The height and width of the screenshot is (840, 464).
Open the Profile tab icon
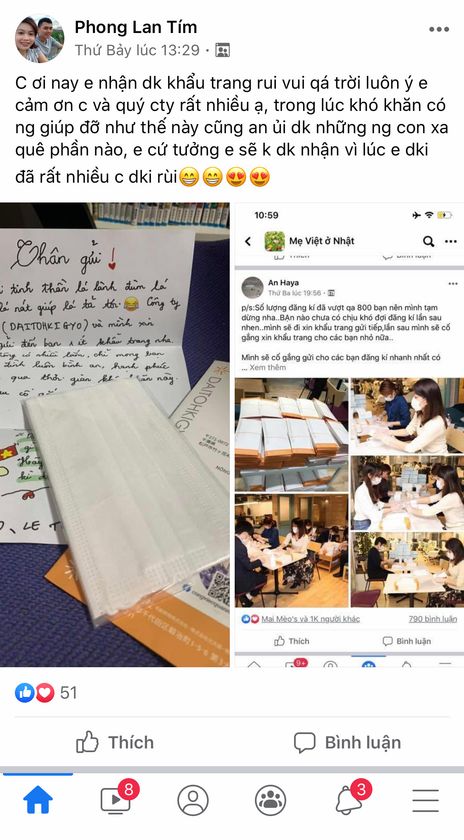[193, 800]
